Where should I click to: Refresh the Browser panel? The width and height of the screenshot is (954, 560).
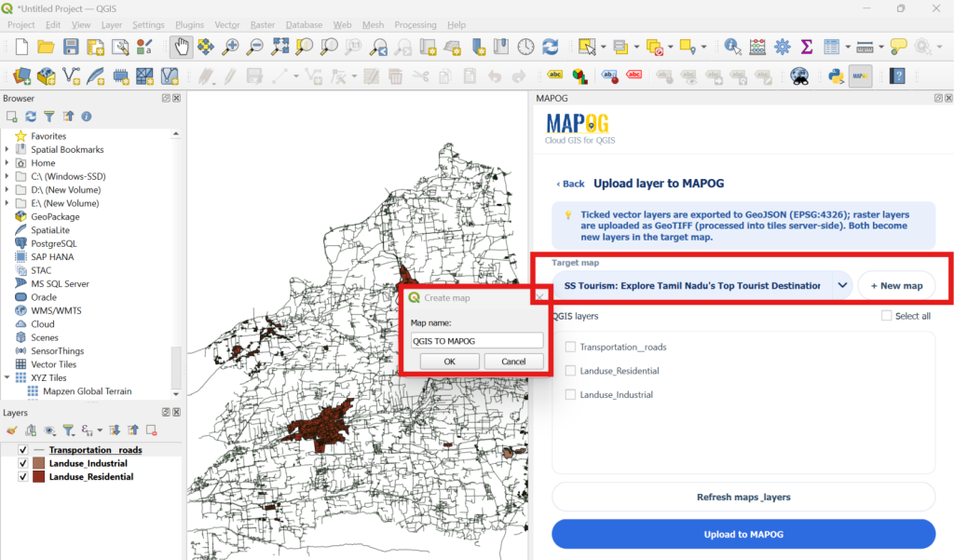(31, 116)
